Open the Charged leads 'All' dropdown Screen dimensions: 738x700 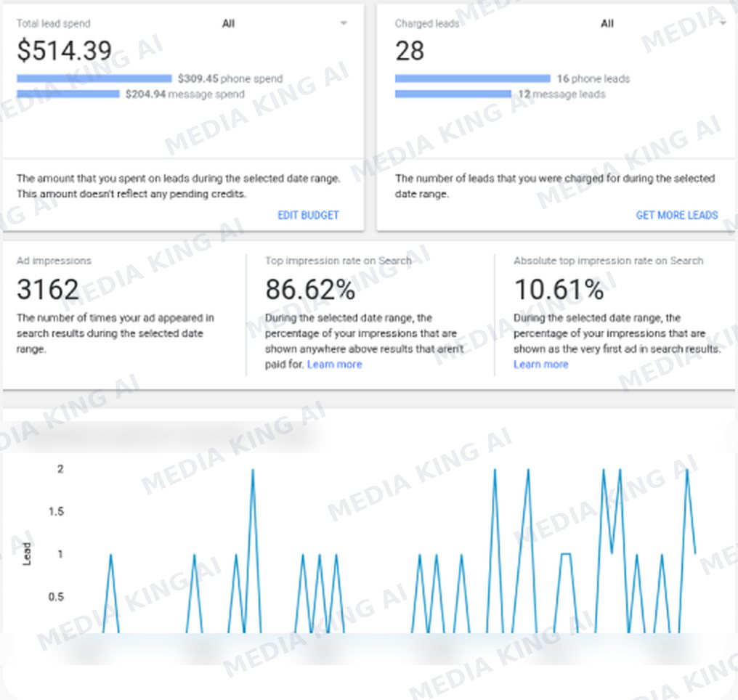pos(662,23)
